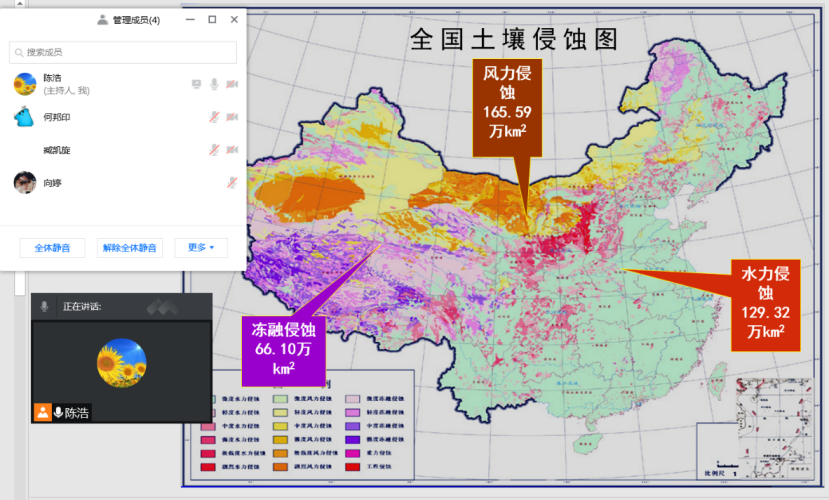Click 何邦印's blue avatar icon
This screenshot has height=500, width=829.
pos(25,117)
